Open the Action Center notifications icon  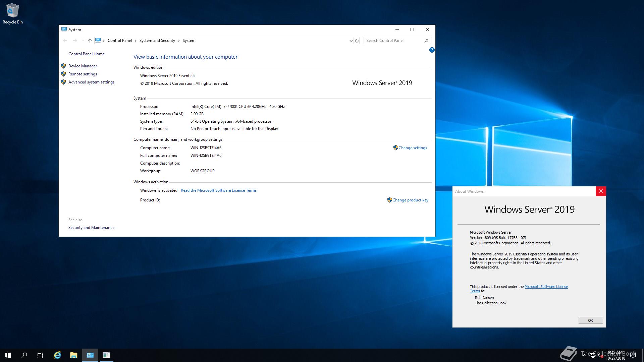coord(633,355)
